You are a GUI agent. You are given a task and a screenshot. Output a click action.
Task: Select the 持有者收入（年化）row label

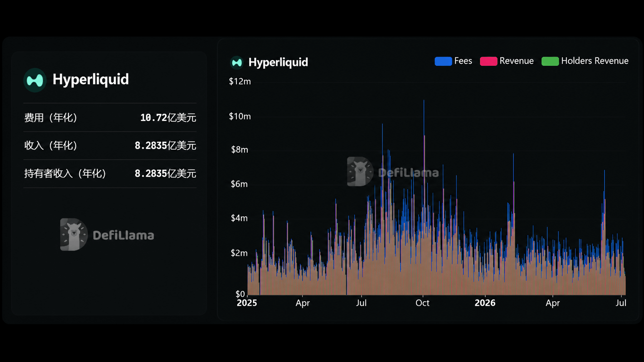pos(65,173)
